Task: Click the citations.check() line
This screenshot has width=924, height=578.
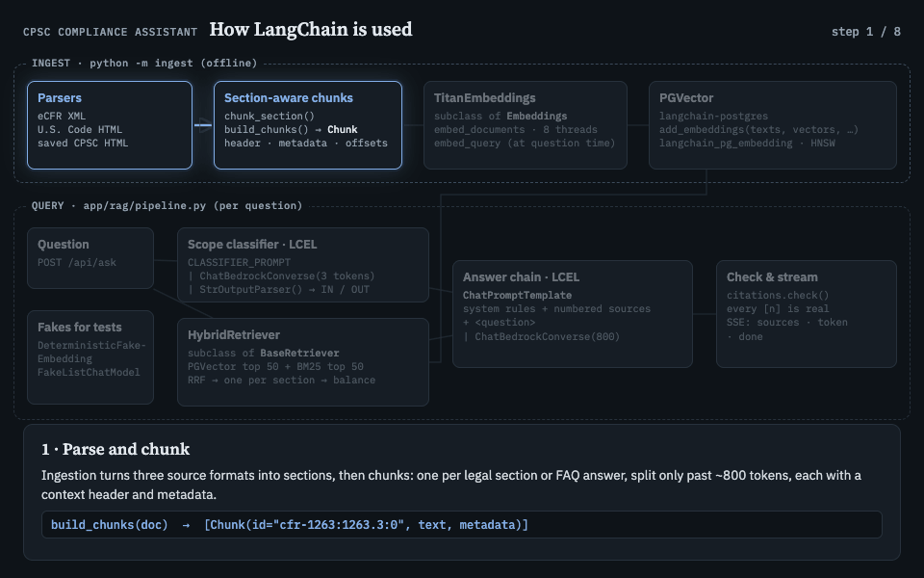Action: point(778,296)
